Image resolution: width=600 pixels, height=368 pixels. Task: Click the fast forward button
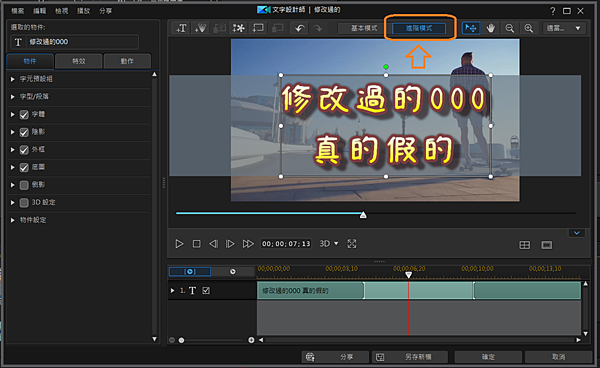[x=248, y=244]
